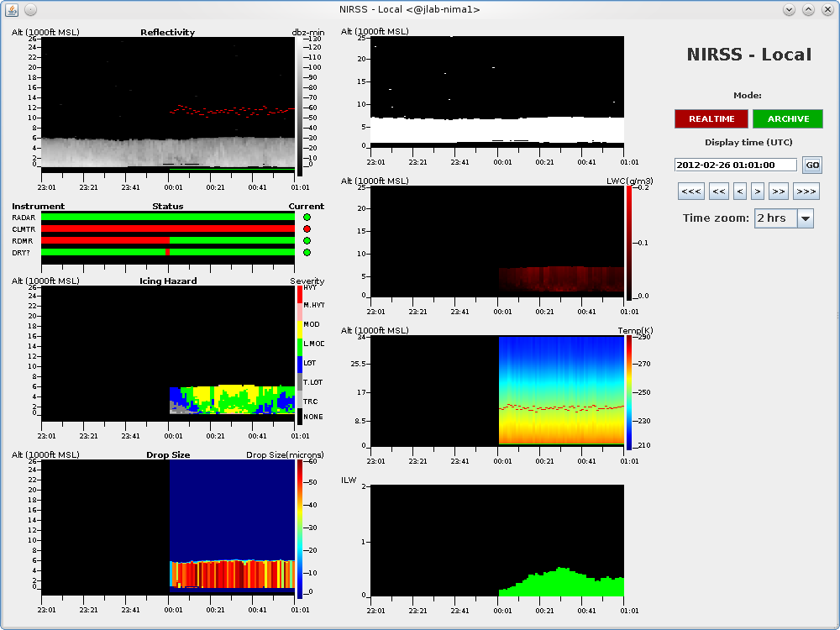This screenshot has height=630, width=840.
Task: Jump far forward with the >>> button
Action: coord(806,192)
